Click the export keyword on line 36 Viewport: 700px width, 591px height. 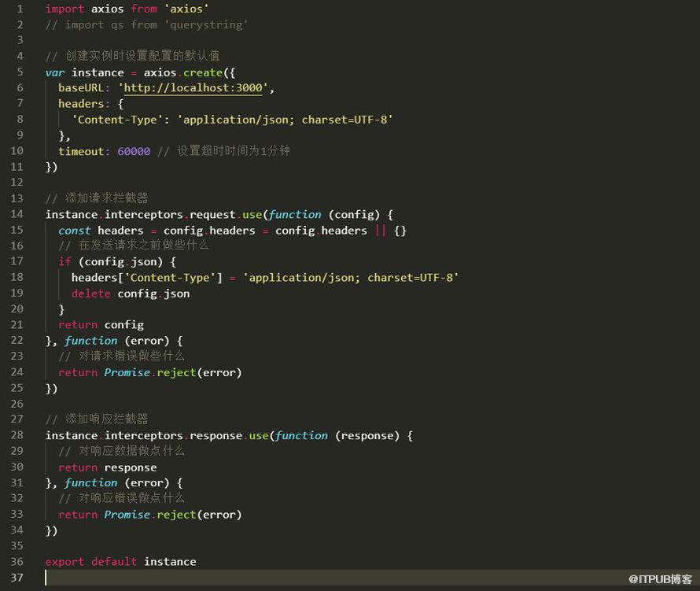click(x=64, y=562)
